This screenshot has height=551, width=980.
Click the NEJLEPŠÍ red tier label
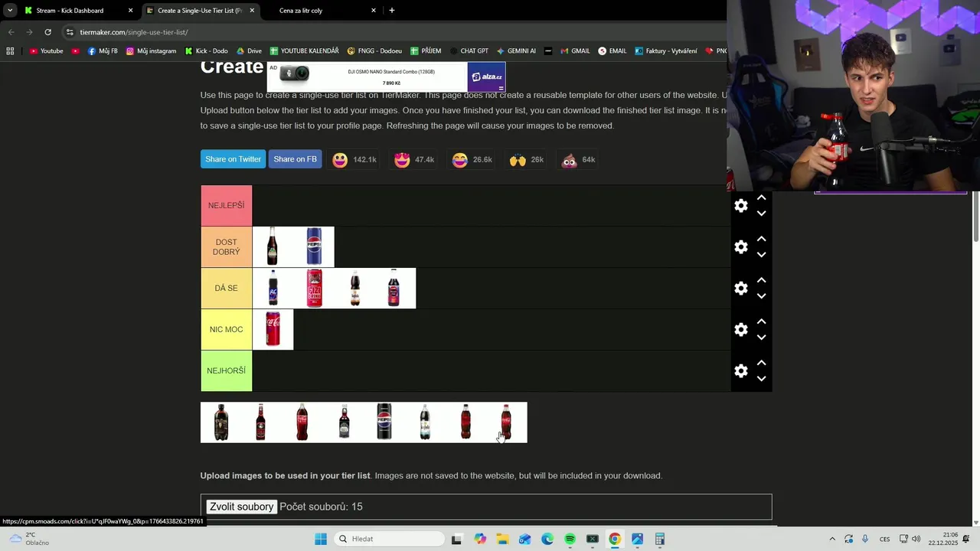[227, 206]
